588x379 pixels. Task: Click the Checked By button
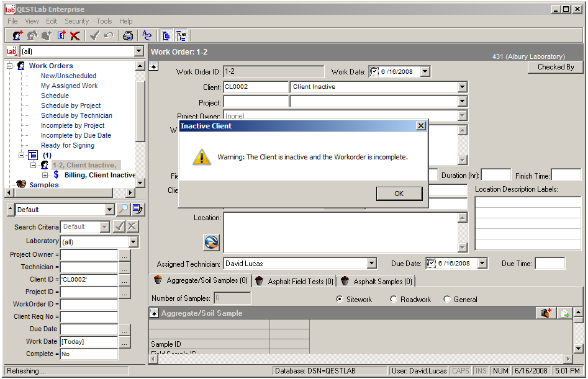[555, 67]
